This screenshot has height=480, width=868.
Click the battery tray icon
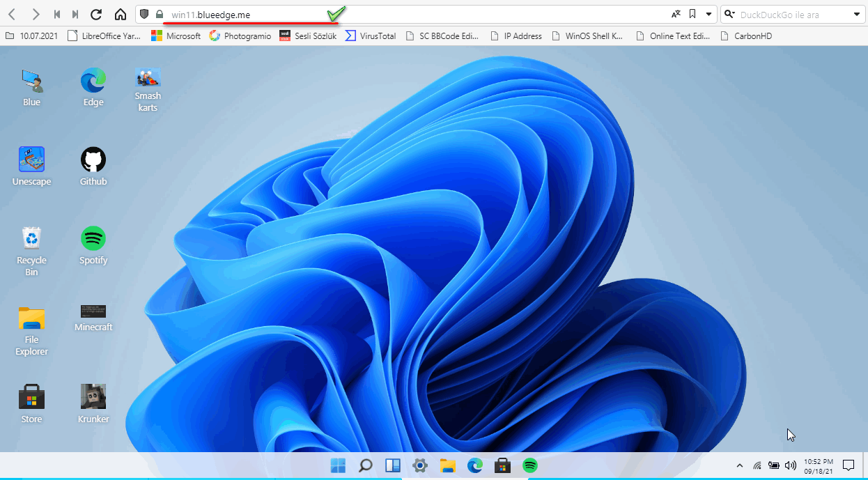pyautogui.click(x=774, y=465)
